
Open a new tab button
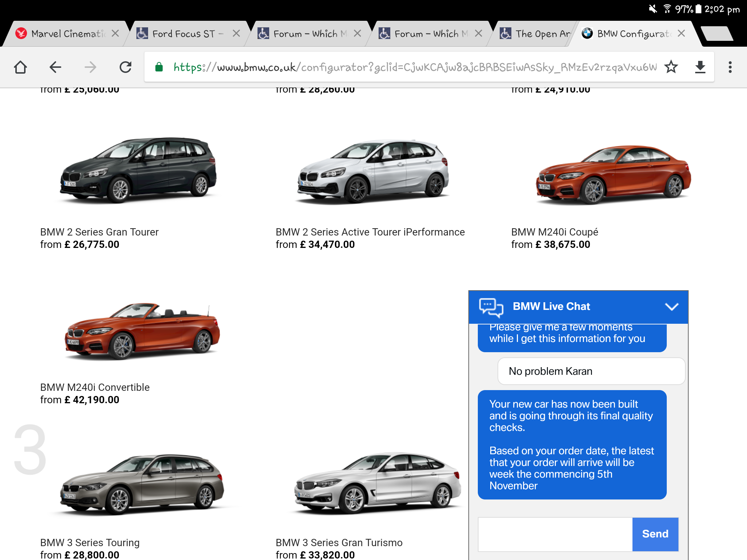[717, 34]
